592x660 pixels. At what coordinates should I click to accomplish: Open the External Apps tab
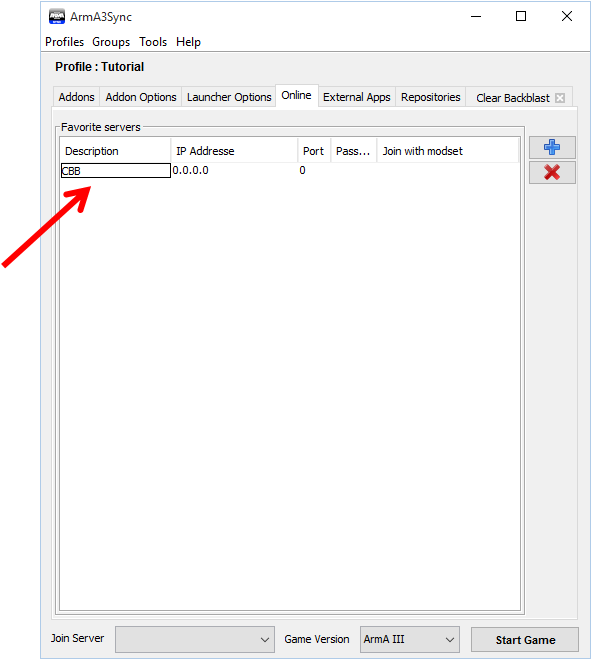[x=357, y=97]
